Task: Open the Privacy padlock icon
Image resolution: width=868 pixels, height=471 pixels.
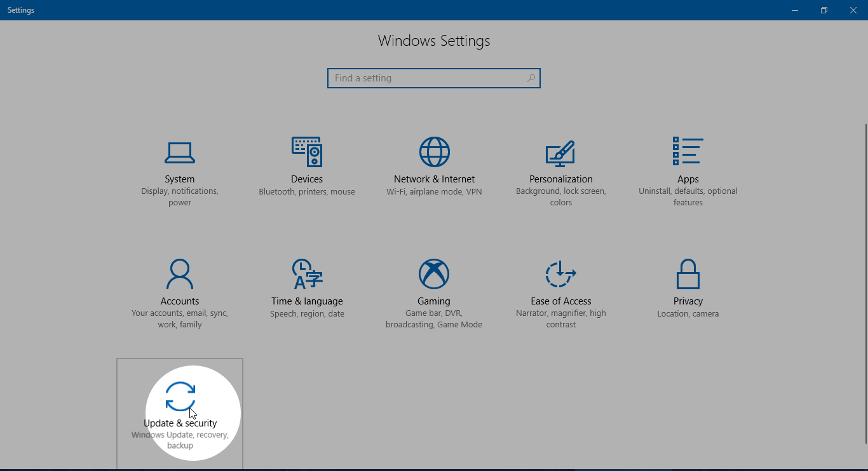Action: [688, 274]
